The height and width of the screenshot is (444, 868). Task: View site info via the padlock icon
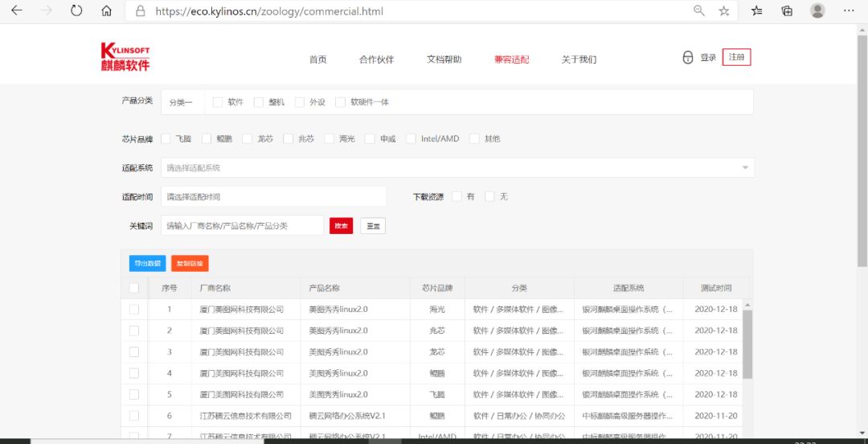(x=141, y=11)
